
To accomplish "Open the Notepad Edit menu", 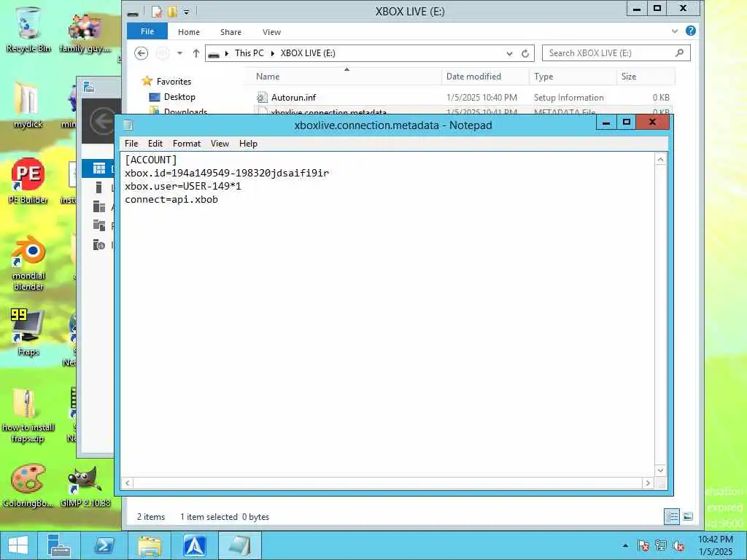I will (x=155, y=144).
